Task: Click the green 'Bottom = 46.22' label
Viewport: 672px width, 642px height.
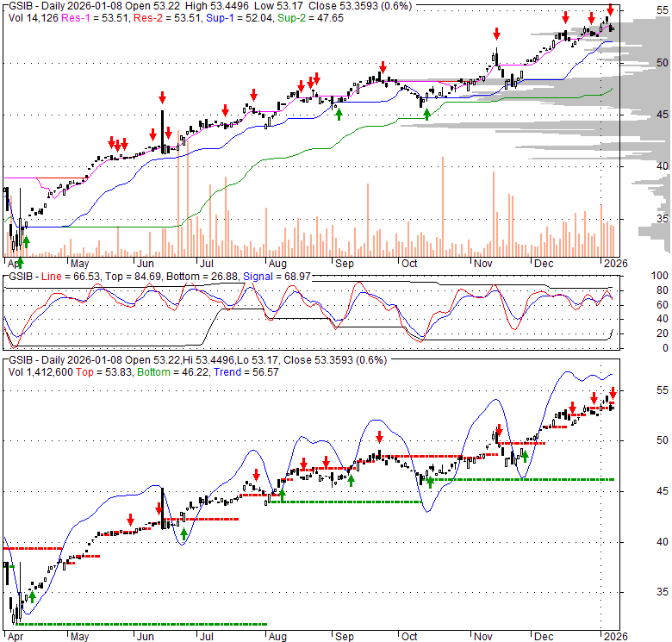Action: pyautogui.click(x=173, y=372)
